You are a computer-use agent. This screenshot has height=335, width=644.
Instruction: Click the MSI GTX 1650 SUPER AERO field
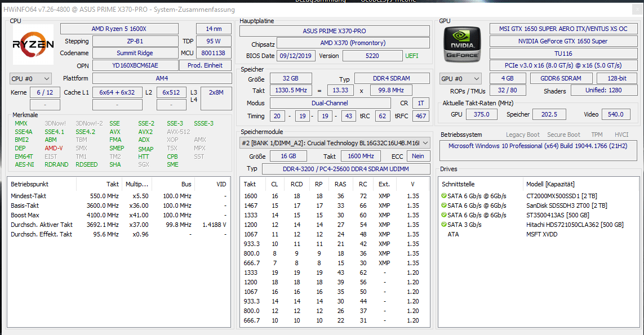pyautogui.click(x=563, y=29)
